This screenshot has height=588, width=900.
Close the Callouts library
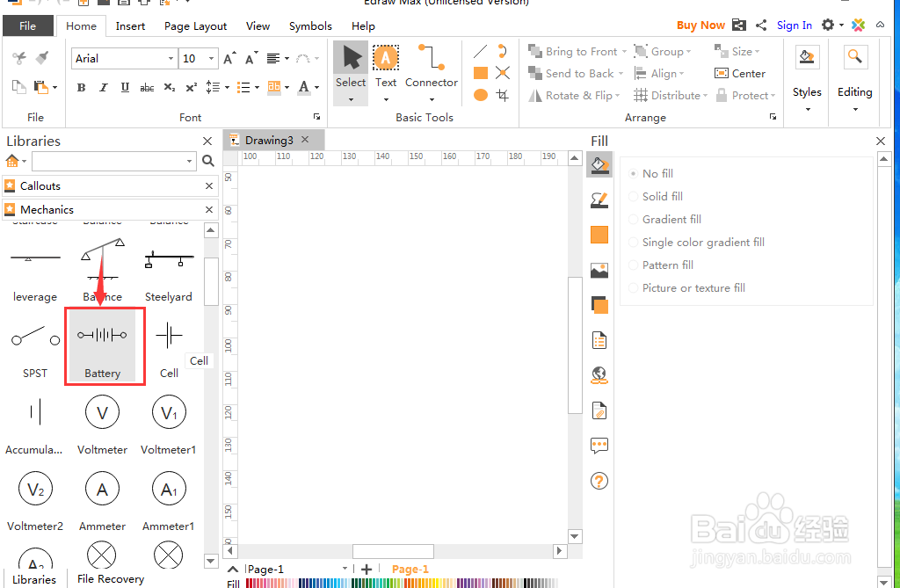(209, 186)
